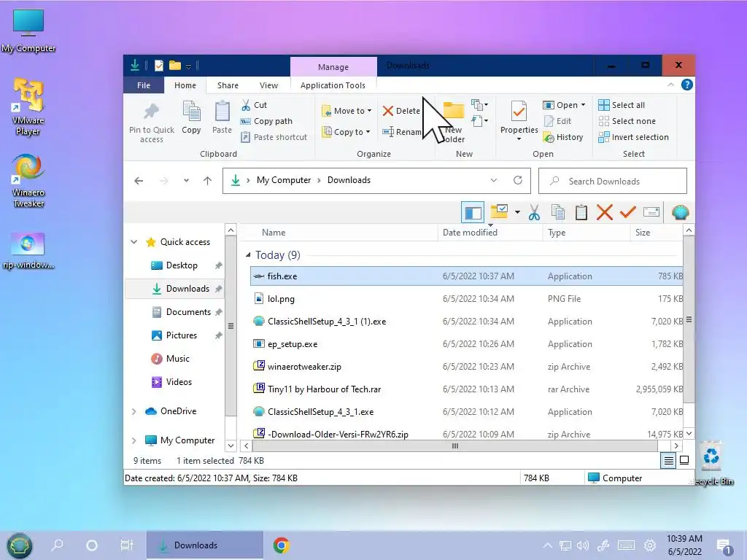Image resolution: width=747 pixels, height=560 pixels.
Task: Click Copy path in Clipboard group
Action: tap(266, 121)
